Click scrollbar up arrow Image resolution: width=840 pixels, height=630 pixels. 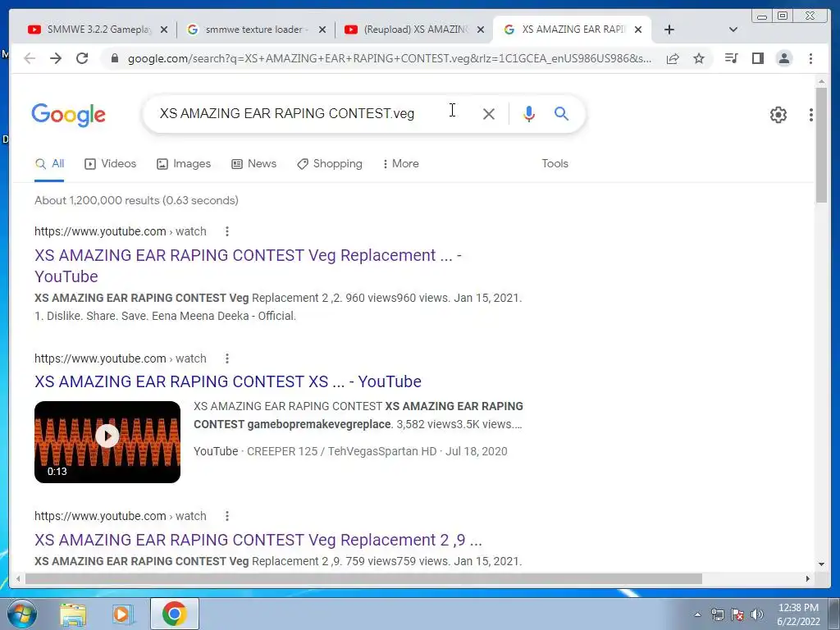pyautogui.click(x=822, y=81)
